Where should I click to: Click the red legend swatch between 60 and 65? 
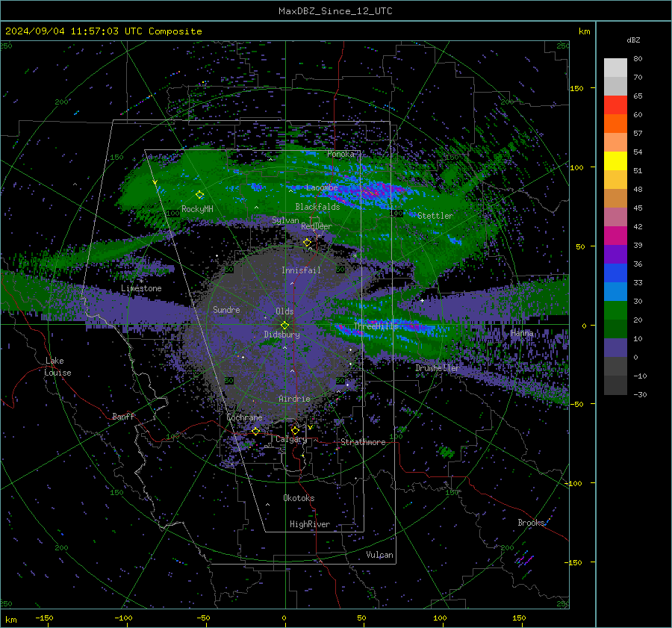[615, 105]
